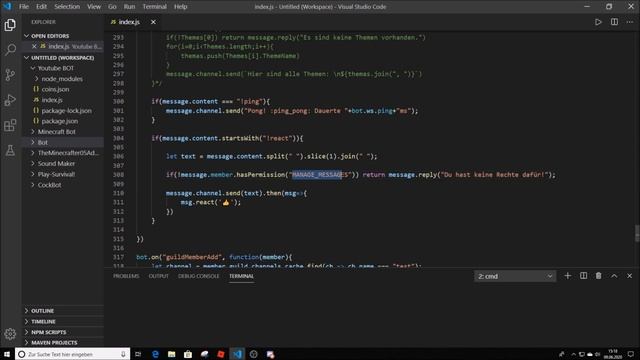Open the Windows Start menu

click(7, 354)
